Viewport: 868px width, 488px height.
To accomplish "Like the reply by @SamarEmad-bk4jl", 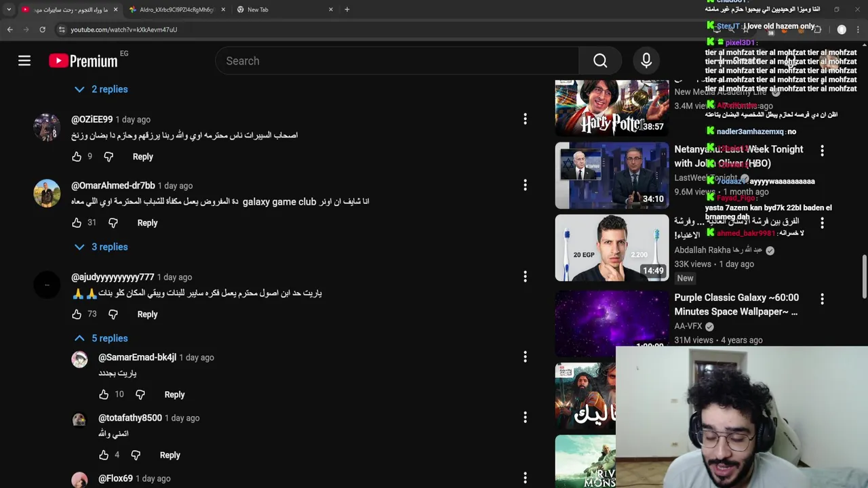I will coord(104,394).
